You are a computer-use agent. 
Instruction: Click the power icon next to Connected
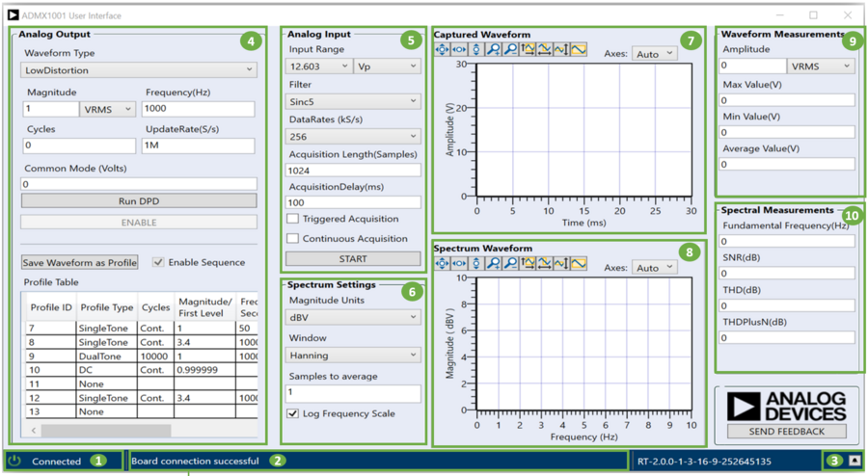pyautogui.click(x=16, y=461)
